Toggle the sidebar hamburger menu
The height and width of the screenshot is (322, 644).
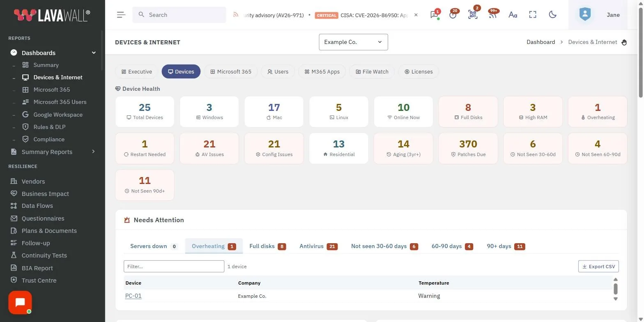tap(121, 15)
